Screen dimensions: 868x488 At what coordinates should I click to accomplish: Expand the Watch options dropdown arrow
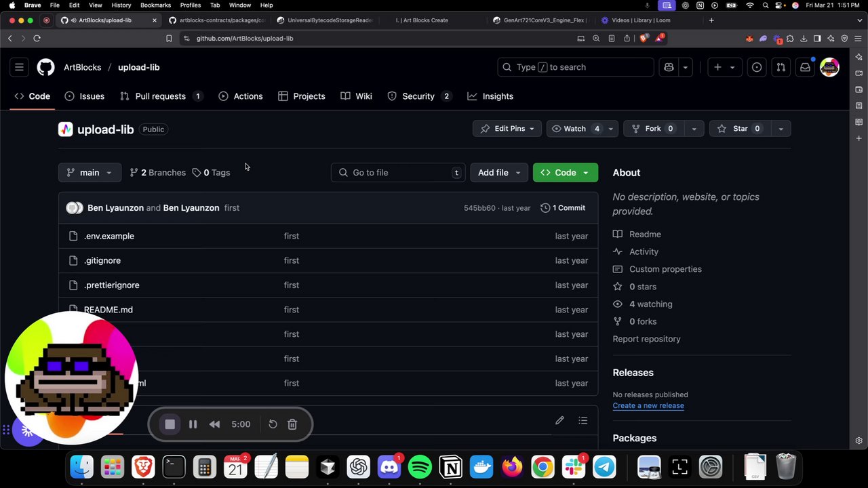click(x=610, y=129)
